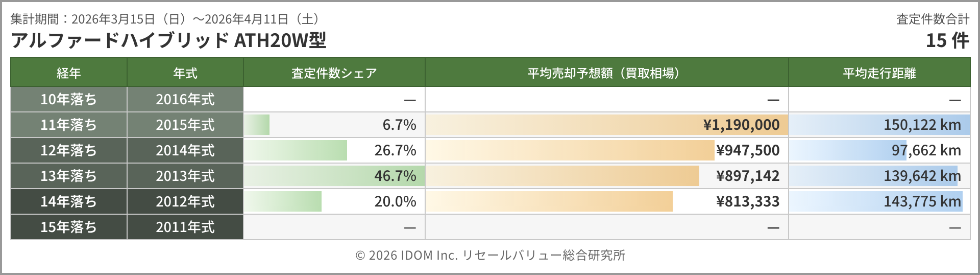The width and height of the screenshot is (980, 275).
Task: Click the ¥813,333 price value
Action: (x=748, y=201)
